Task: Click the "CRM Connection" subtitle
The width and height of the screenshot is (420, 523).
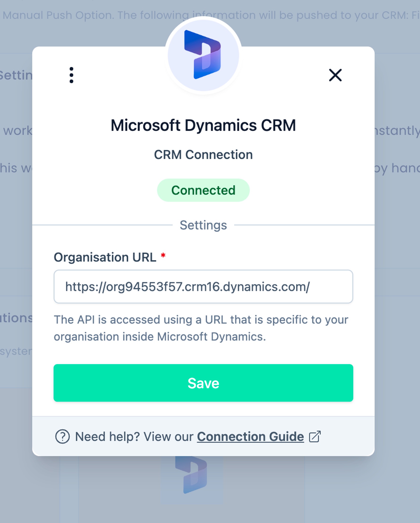Action: (x=203, y=154)
